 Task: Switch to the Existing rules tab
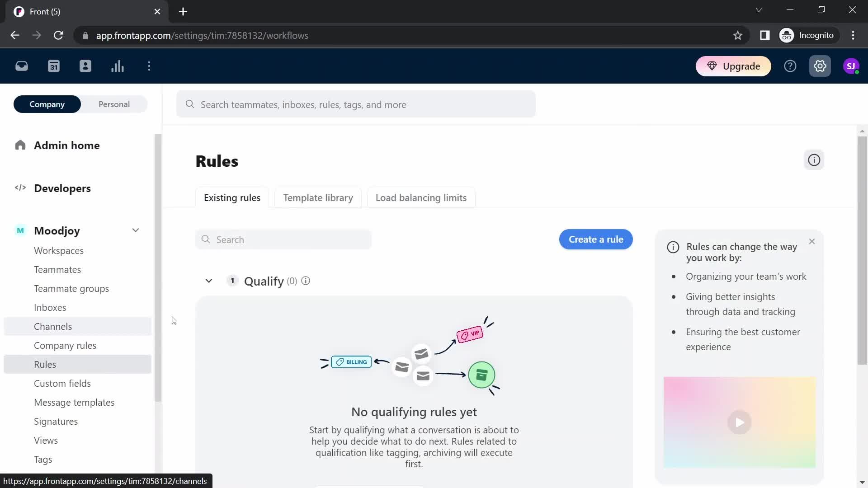pyautogui.click(x=232, y=198)
